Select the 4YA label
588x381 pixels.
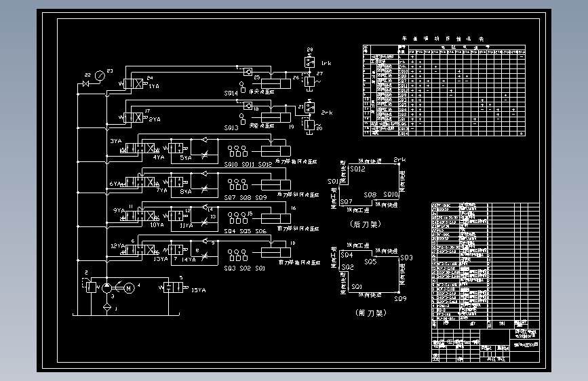click(x=159, y=157)
